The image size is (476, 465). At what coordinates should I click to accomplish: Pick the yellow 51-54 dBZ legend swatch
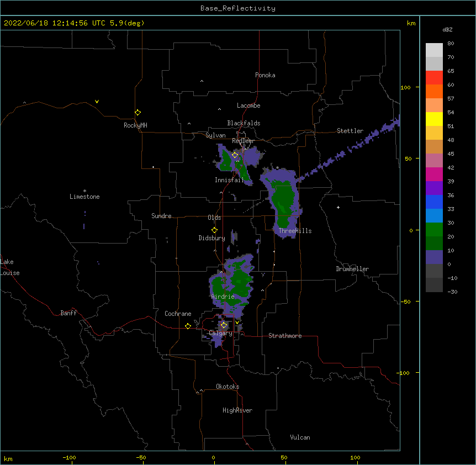tap(434, 119)
